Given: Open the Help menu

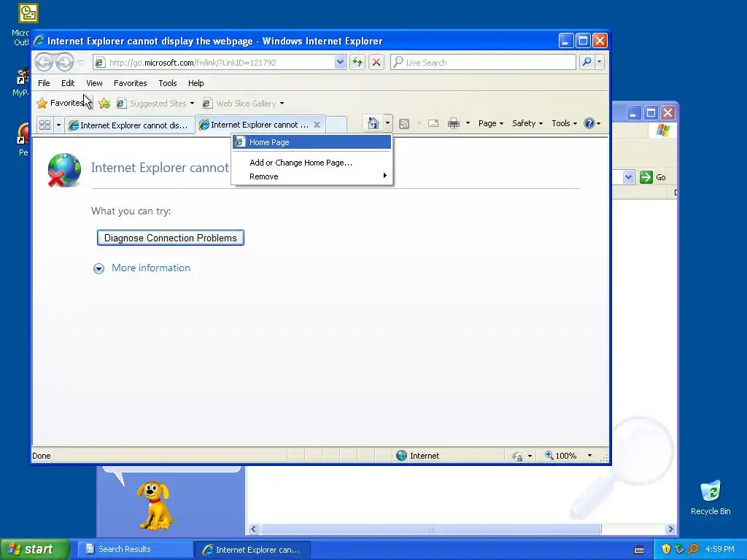Looking at the screenshot, I should [196, 83].
